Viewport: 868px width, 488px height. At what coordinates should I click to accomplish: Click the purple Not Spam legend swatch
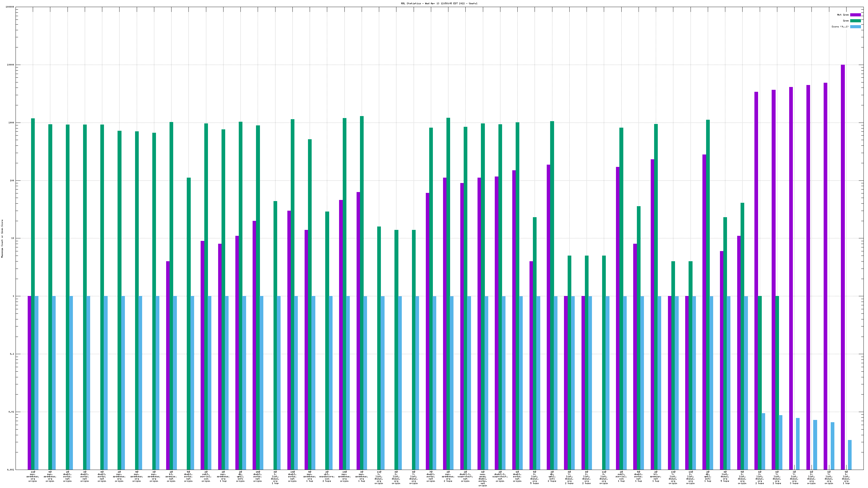point(855,15)
